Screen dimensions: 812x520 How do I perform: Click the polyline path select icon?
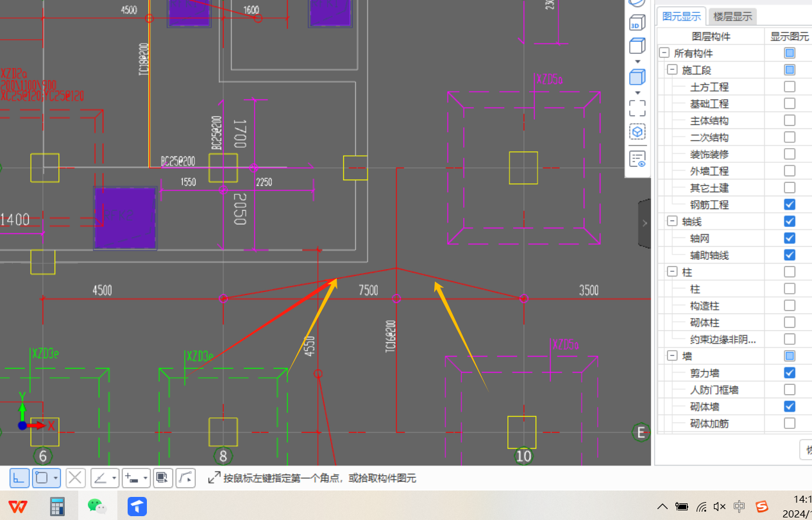point(185,478)
